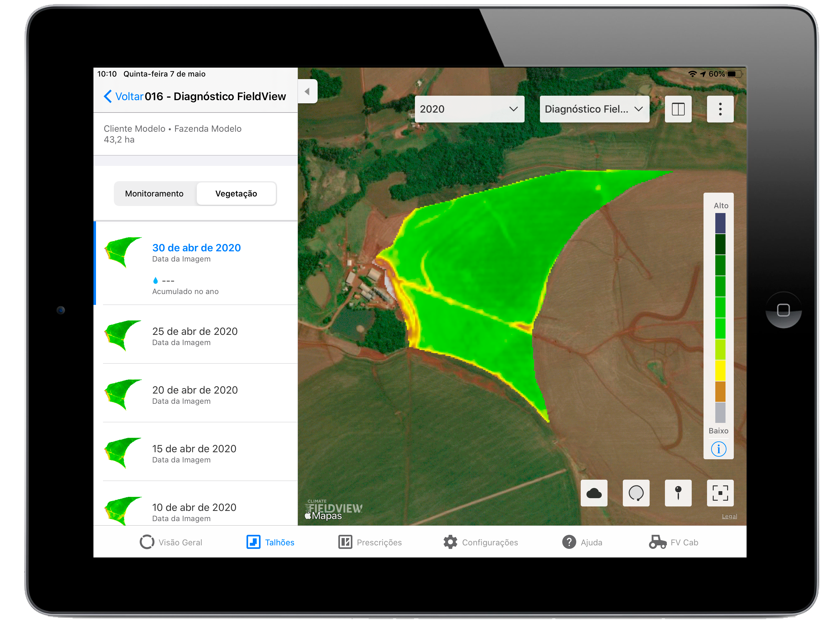The image size is (840, 627).
Task: Tap the 016 - Diagnóstico FieldView title
Action: pos(215,96)
